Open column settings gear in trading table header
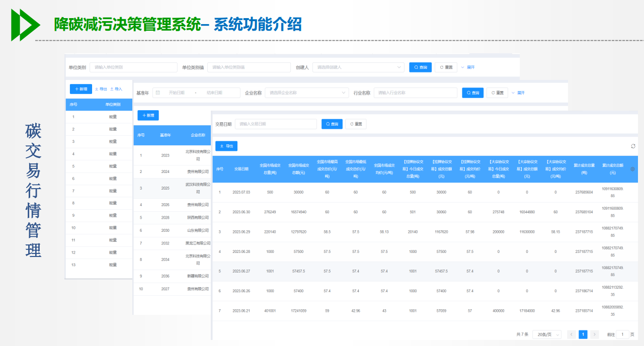The image size is (644, 346). click(632, 169)
